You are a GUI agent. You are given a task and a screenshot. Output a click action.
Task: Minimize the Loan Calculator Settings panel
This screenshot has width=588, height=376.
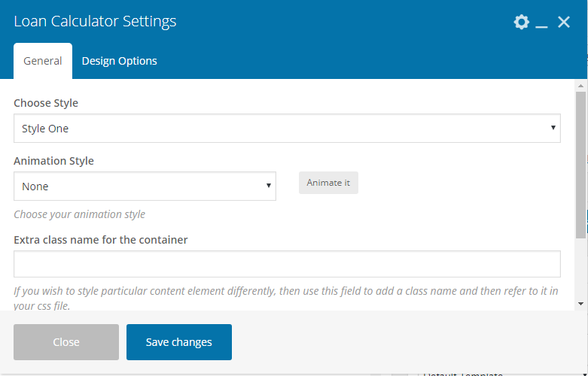[541, 23]
